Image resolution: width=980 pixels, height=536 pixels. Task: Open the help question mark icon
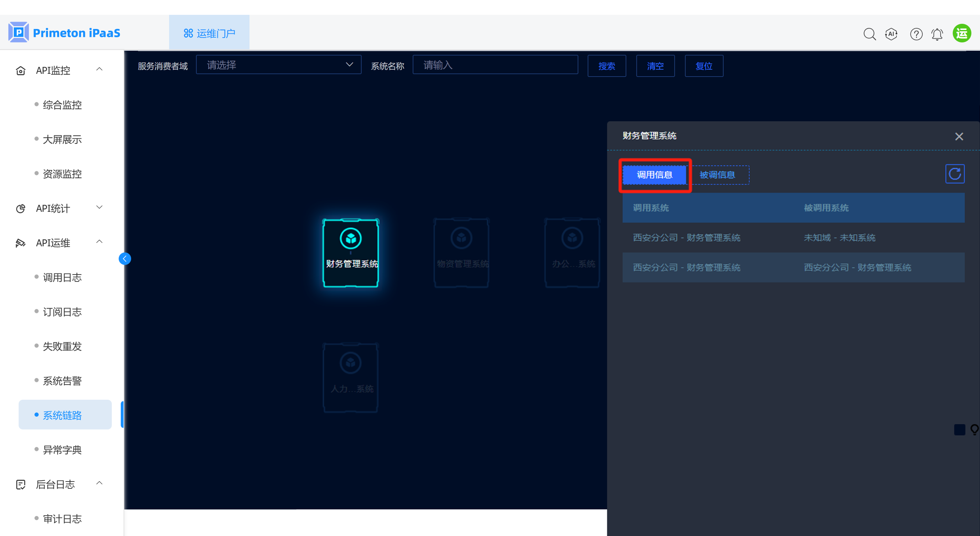pyautogui.click(x=916, y=34)
